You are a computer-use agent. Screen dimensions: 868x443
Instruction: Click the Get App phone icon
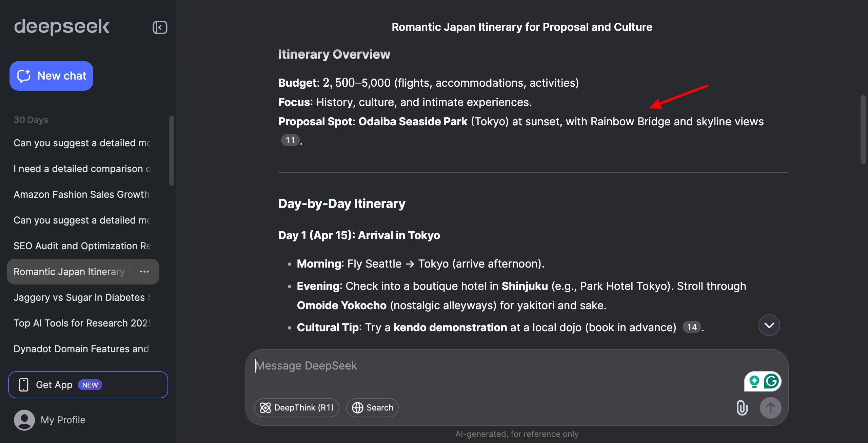pos(24,385)
